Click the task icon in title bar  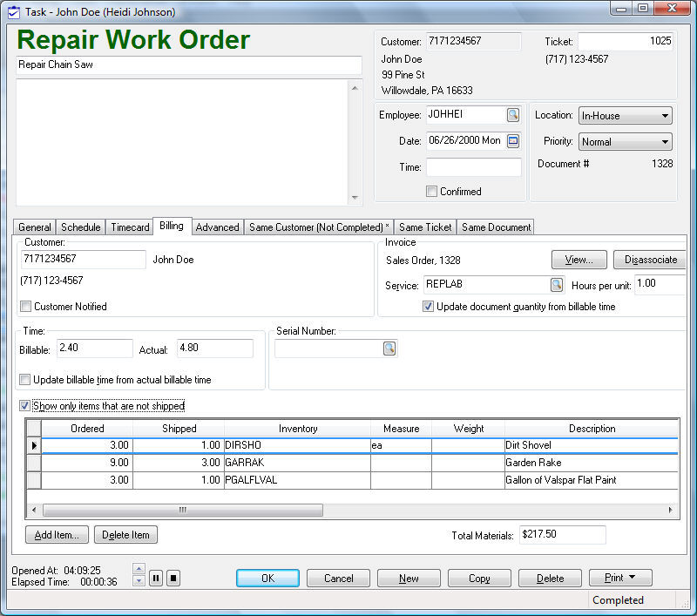coord(13,12)
